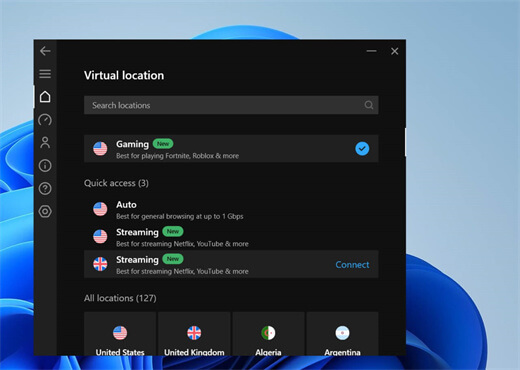Open the help question mark icon

click(45, 189)
